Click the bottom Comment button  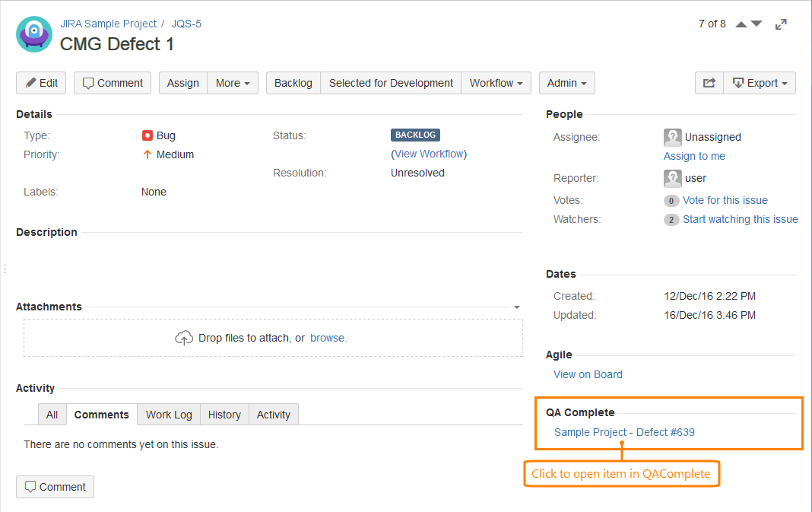(55, 487)
